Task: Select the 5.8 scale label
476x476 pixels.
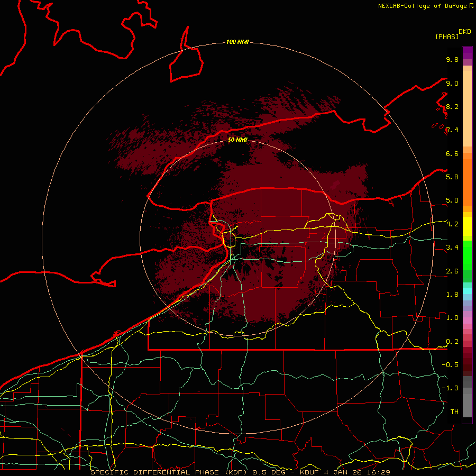Action: tap(452, 177)
